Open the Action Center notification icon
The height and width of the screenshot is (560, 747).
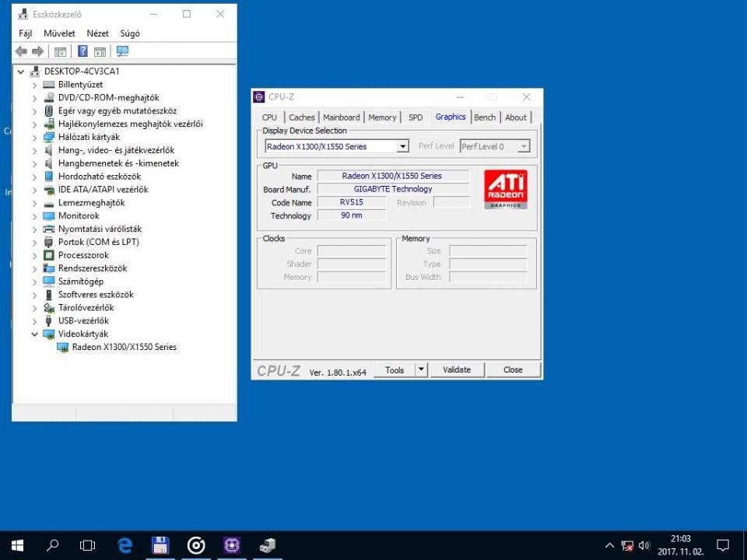[x=723, y=545]
